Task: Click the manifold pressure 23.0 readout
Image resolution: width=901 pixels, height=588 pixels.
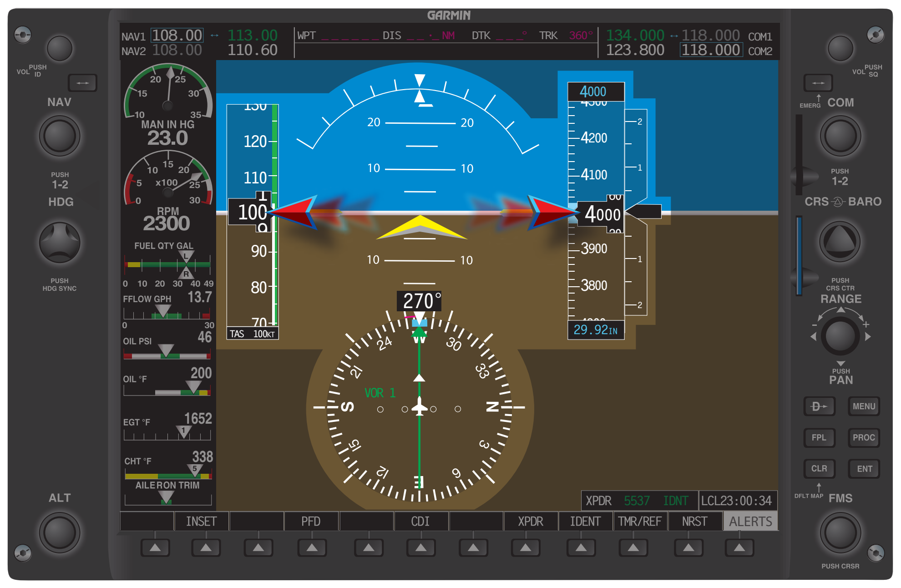Action: pos(167,138)
